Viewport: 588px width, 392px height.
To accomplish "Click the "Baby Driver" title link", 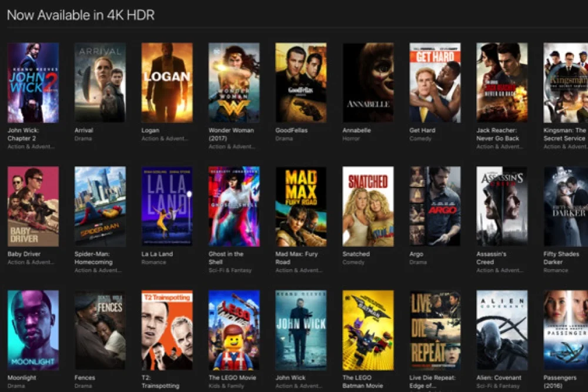I will click(x=24, y=254).
